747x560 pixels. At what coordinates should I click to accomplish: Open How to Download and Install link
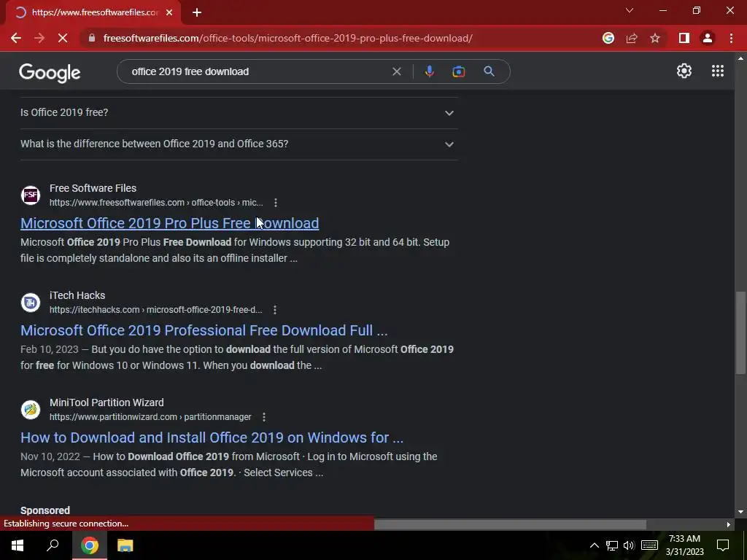tap(212, 437)
